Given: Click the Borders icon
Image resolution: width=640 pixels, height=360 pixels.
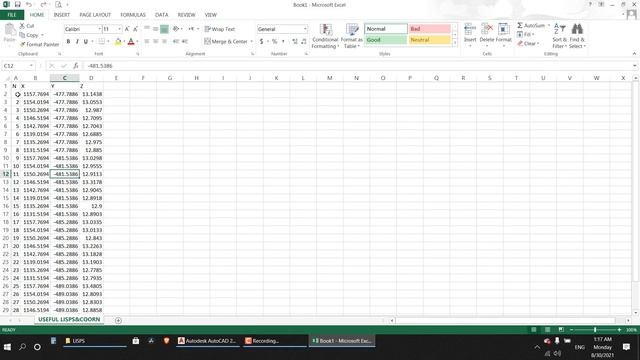Looking at the screenshot, I should 101,41.
